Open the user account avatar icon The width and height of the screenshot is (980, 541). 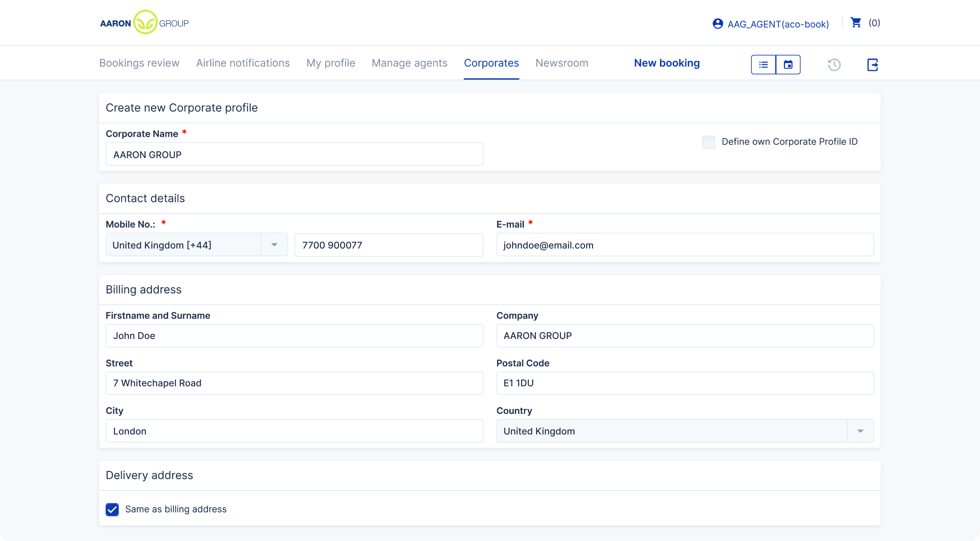718,24
